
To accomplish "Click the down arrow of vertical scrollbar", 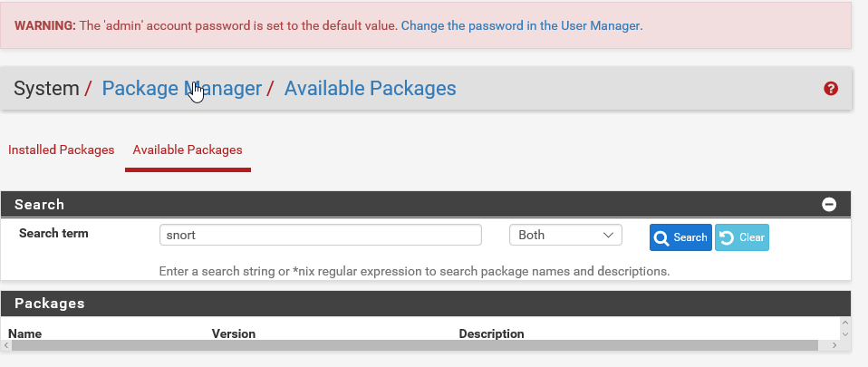I will point(845,334).
